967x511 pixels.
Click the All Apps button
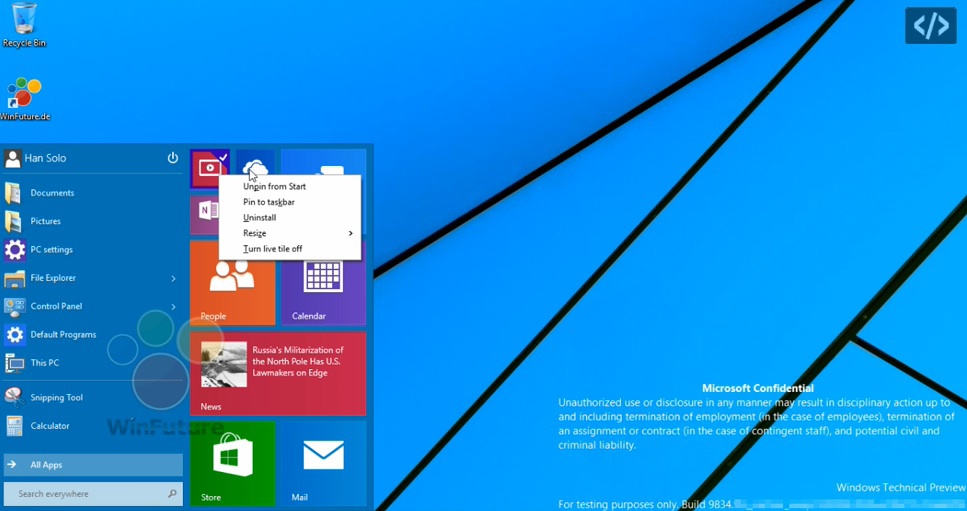(x=93, y=465)
